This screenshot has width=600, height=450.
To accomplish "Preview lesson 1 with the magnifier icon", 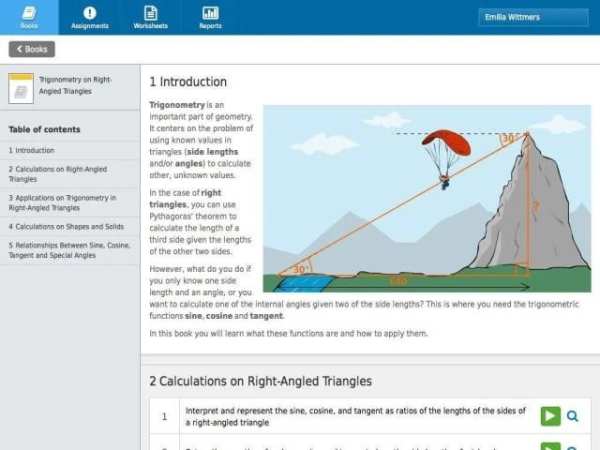I will pyautogui.click(x=572, y=416).
